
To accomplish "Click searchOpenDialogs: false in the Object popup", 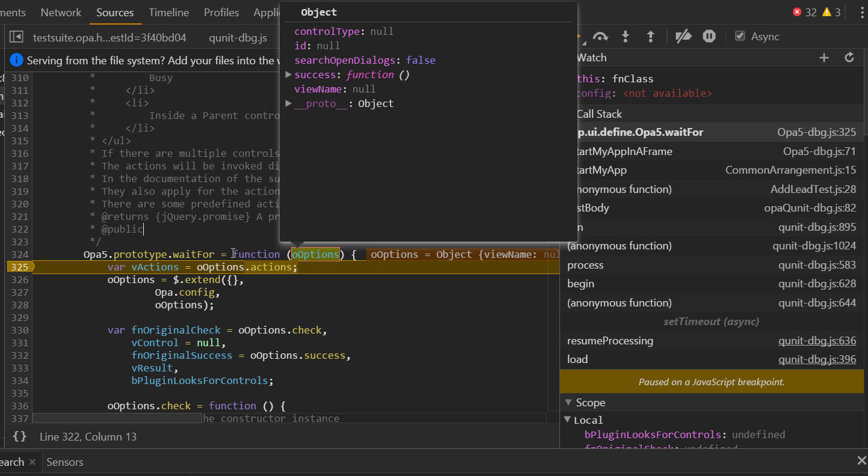I will click(x=365, y=60).
